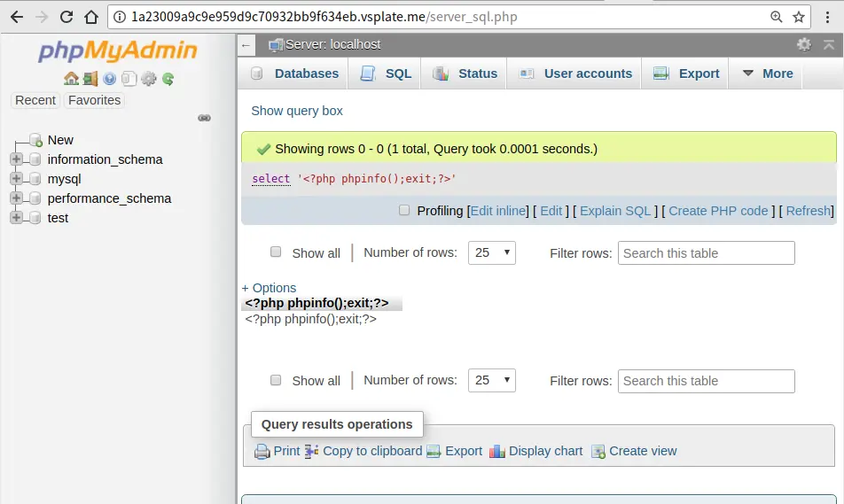Expand the test database node
Viewport: 844px width, 504px height.
(16, 217)
